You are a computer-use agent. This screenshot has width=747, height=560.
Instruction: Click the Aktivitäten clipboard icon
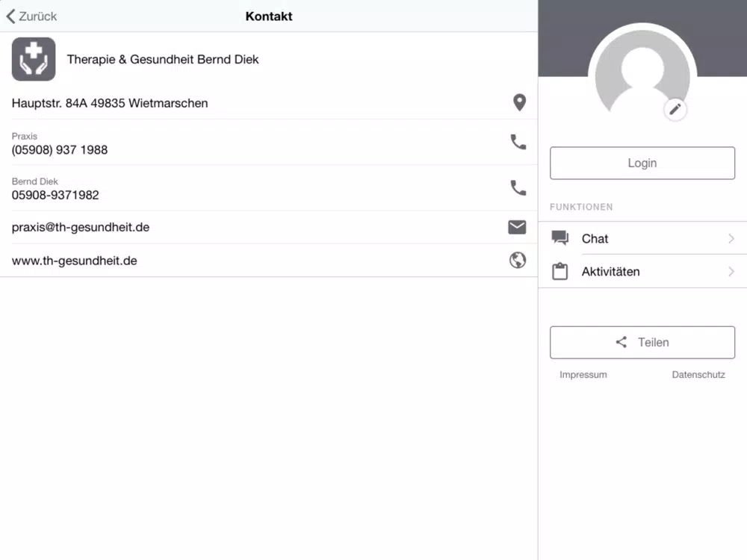pos(560,271)
